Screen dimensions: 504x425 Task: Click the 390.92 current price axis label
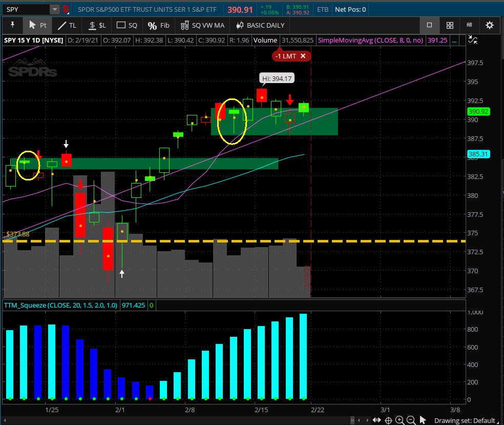[478, 112]
